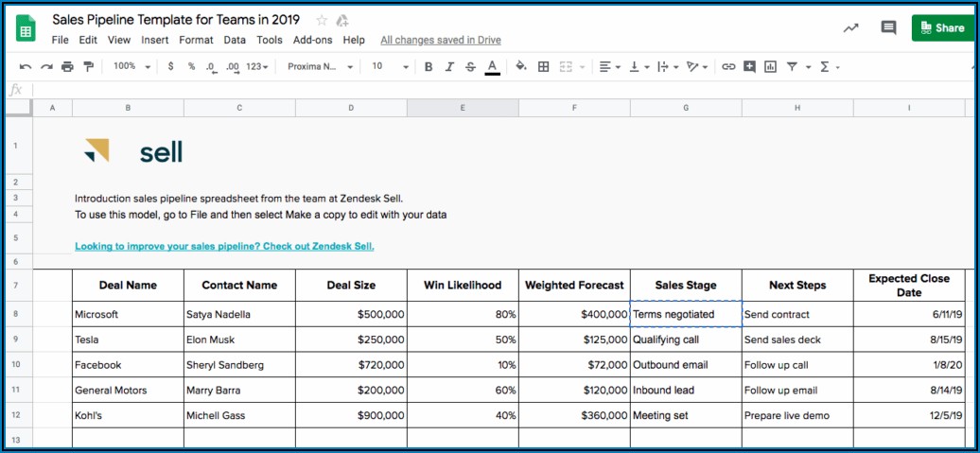980x453 pixels.
Task: Insert a comment using toolbar icon
Action: 749,67
